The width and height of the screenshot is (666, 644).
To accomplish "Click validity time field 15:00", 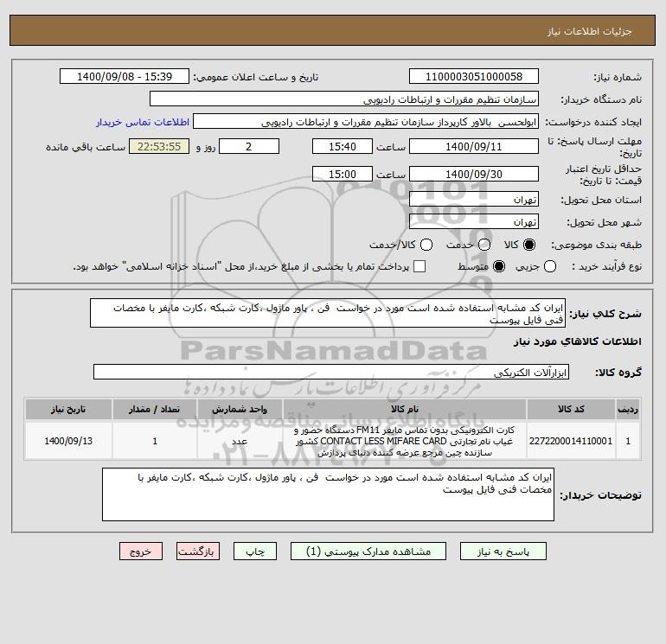I will [343, 174].
